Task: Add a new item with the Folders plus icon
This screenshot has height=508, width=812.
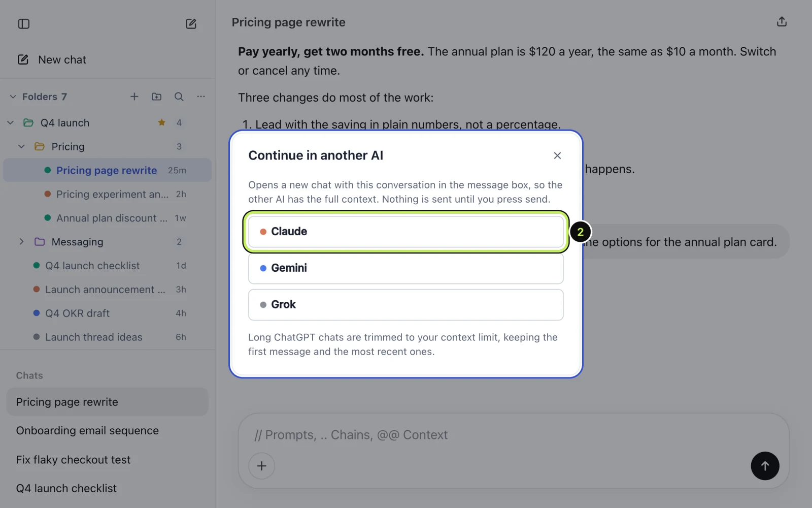Action: (134, 97)
